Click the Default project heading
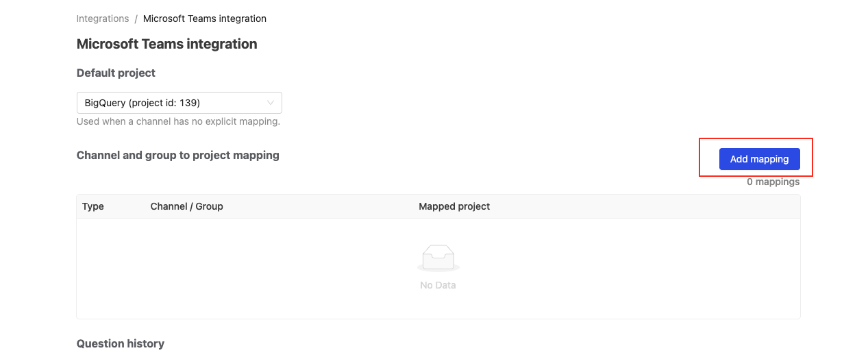The image size is (868, 355). tap(116, 73)
